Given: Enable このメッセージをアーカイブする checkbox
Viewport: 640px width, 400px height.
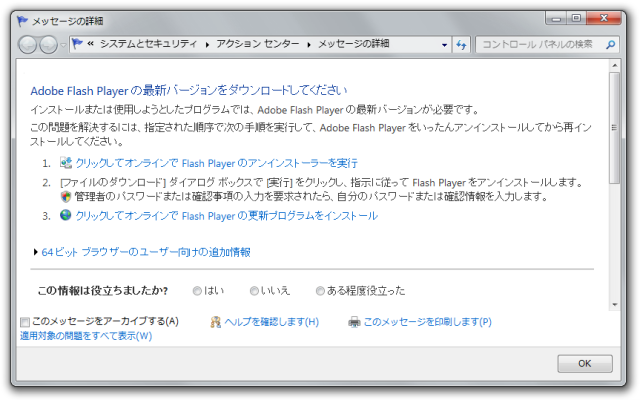Looking at the screenshot, I should (x=25, y=322).
